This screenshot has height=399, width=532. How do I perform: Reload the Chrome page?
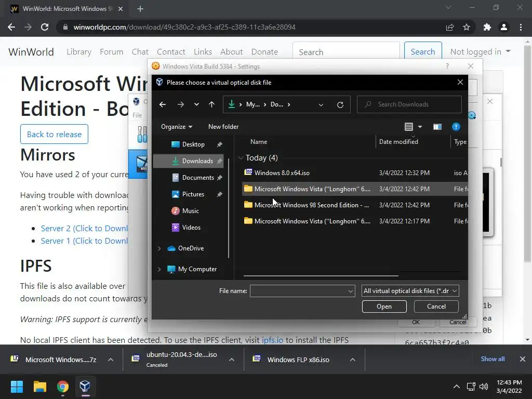[45, 27]
